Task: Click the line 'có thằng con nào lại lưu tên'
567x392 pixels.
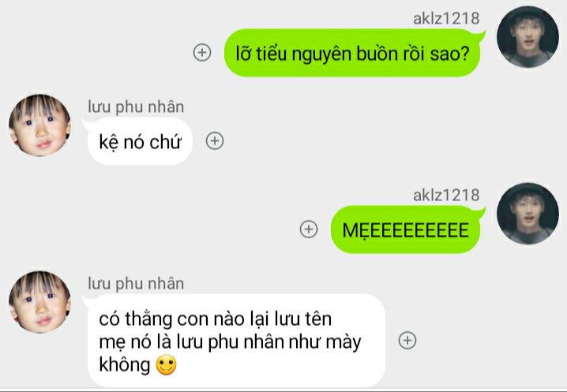Action: (x=215, y=319)
